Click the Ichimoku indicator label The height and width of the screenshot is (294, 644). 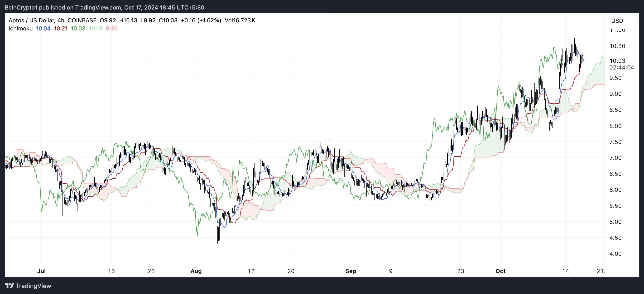[20, 29]
